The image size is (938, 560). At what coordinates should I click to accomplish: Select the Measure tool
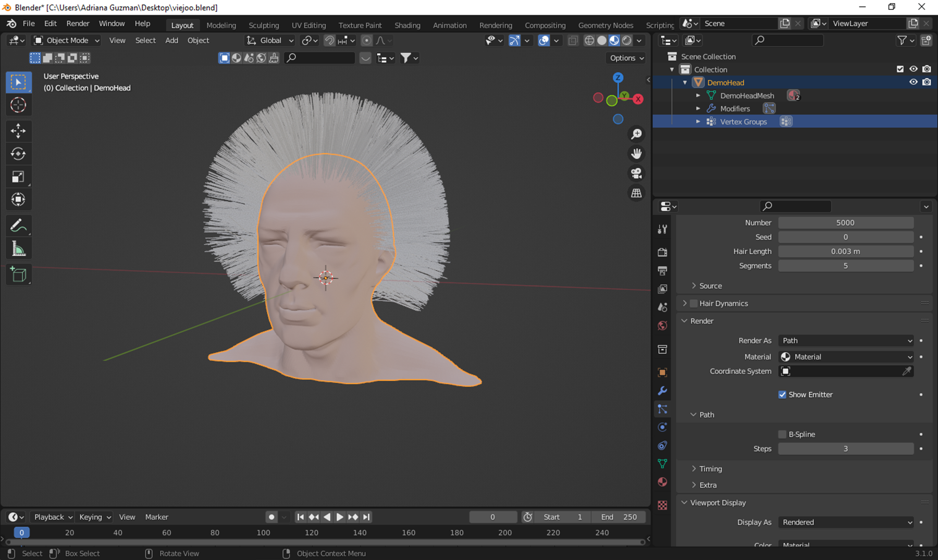tap(18, 248)
